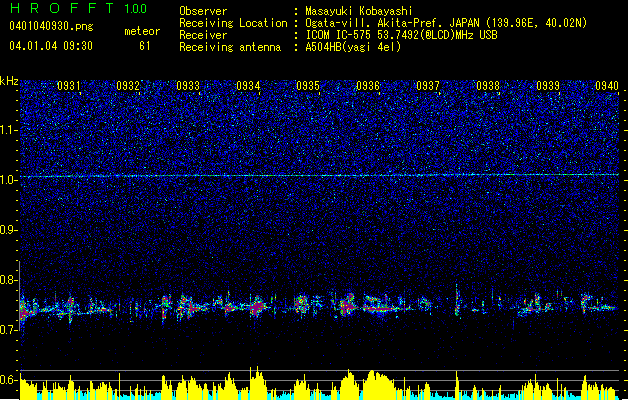Click the 1.1 kHz axis label
This screenshot has width=629, height=400.
point(9,130)
